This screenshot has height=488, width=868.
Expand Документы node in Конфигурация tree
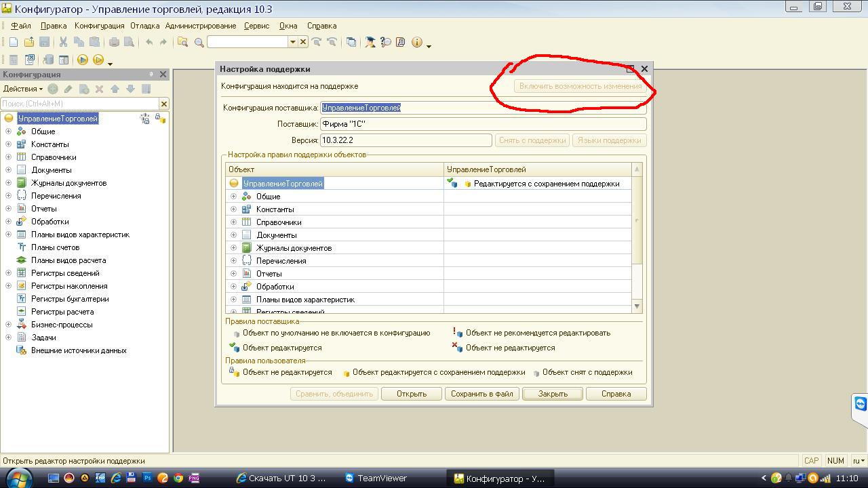click(x=9, y=170)
